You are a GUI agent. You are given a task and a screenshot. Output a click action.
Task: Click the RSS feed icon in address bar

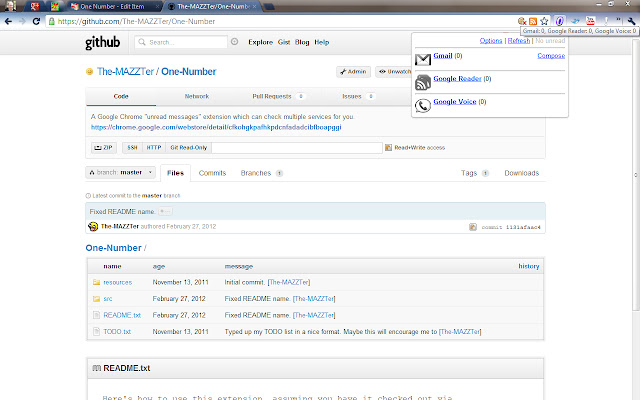tap(533, 21)
